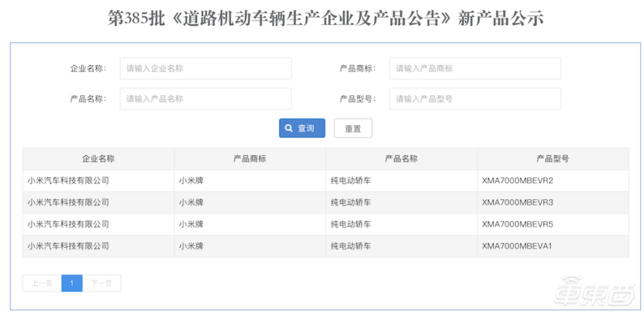This screenshot has height=316, width=644.
Task: Click 小米汽车科技有限公司 in XMA7000MBEVR5 row
Action: click(68, 224)
